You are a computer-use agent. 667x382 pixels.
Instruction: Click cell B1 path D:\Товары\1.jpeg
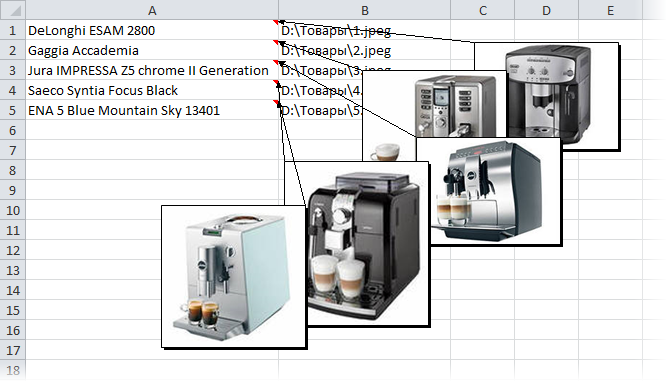pyautogui.click(x=365, y=30)
